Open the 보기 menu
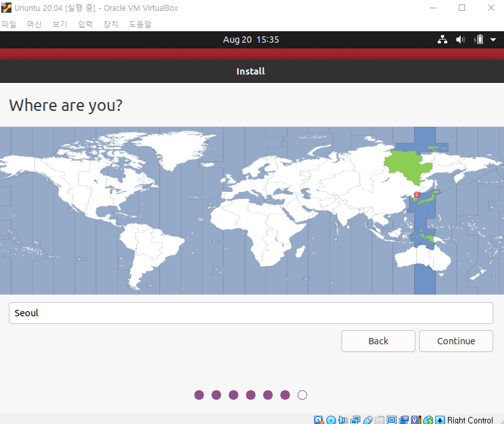 [60, 24]
